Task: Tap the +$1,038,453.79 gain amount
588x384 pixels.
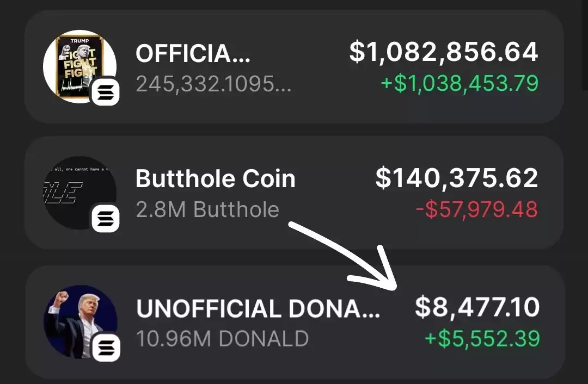Action: 460,83
